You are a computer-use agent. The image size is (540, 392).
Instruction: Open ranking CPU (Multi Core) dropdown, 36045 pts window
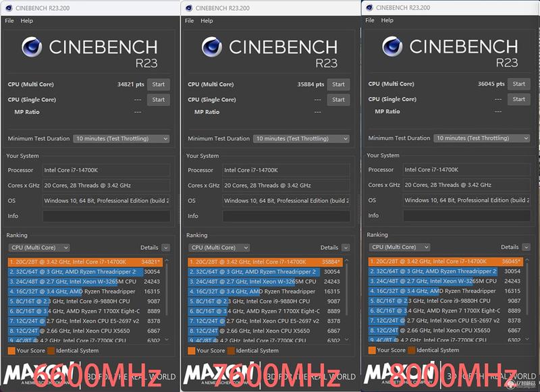click(400, 247)
